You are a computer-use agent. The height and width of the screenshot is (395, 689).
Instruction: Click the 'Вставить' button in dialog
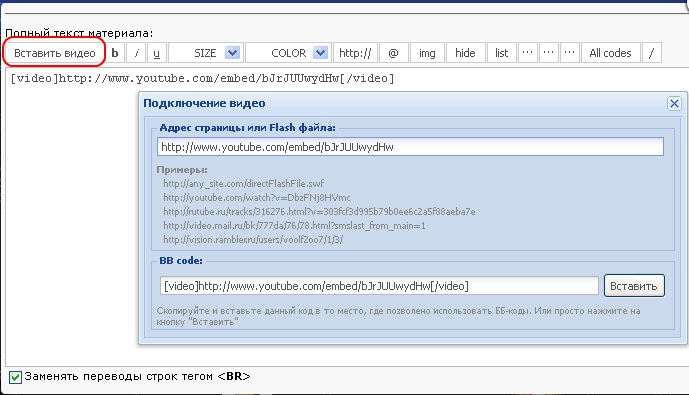point(634,286)
